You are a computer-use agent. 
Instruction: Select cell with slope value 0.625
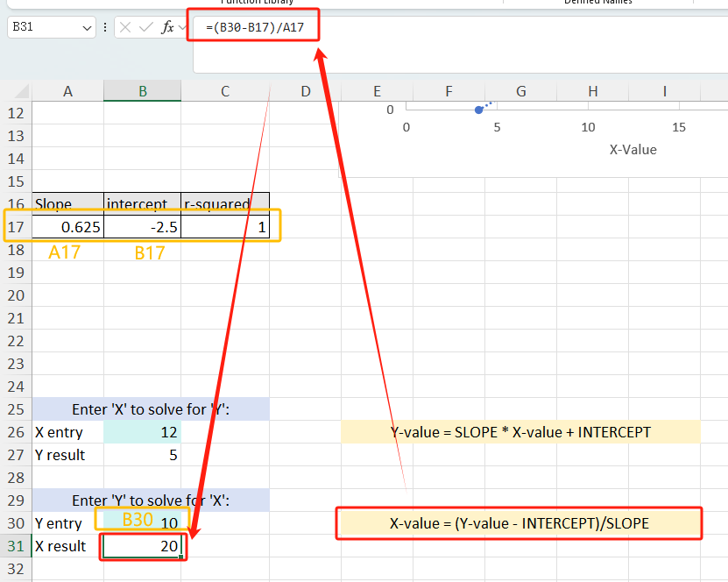click(67, 227)
